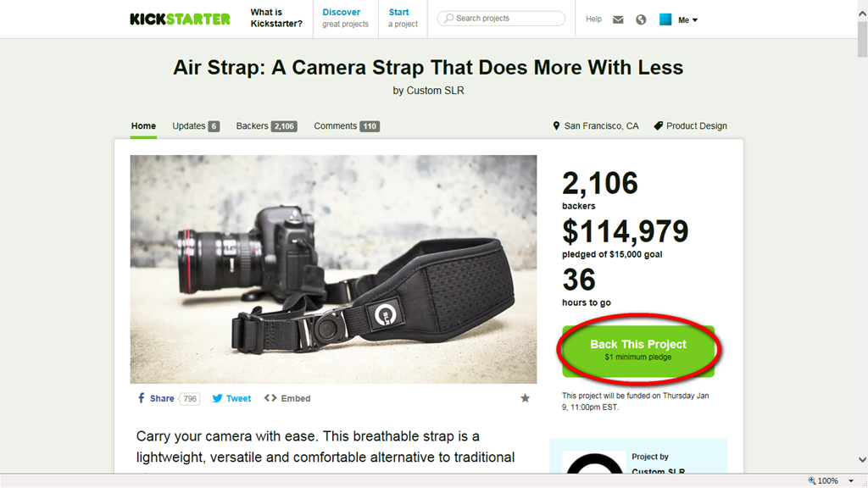Click the globe notifications icon

(x=641, y=20)
